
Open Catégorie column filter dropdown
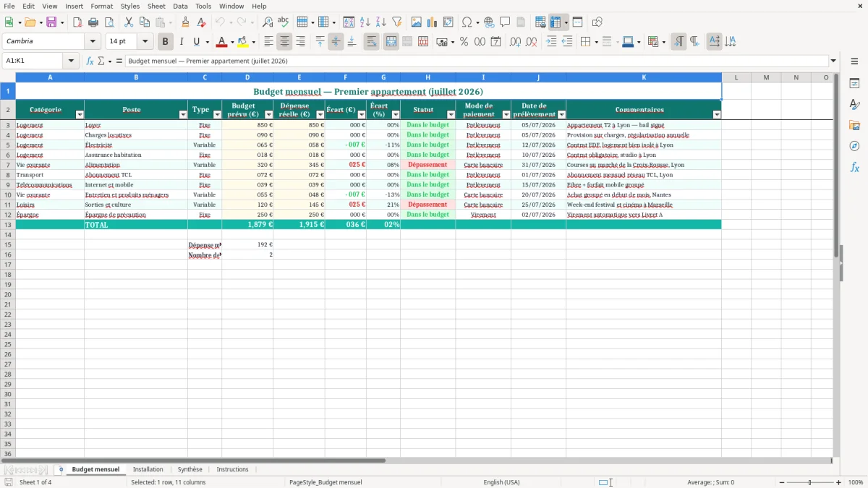80,115
